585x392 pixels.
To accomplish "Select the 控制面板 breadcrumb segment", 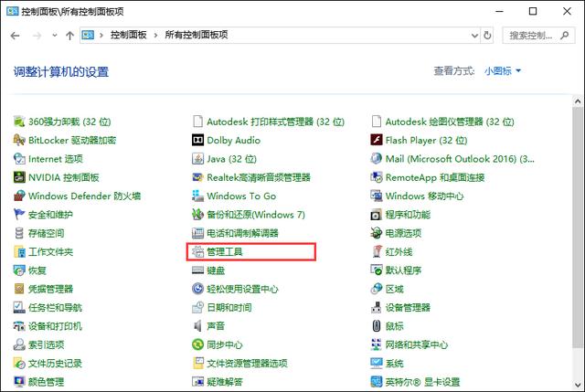I will pyautogui.click(x=128, y=35).
